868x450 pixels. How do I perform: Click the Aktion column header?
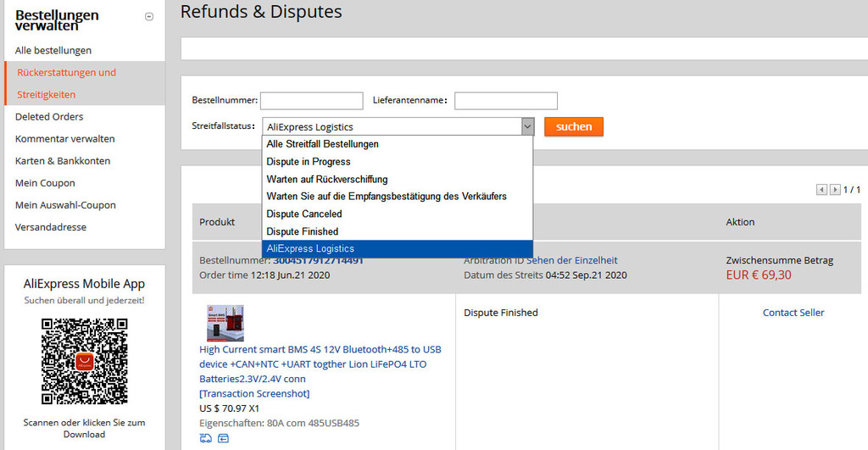[x=740, y=222]
